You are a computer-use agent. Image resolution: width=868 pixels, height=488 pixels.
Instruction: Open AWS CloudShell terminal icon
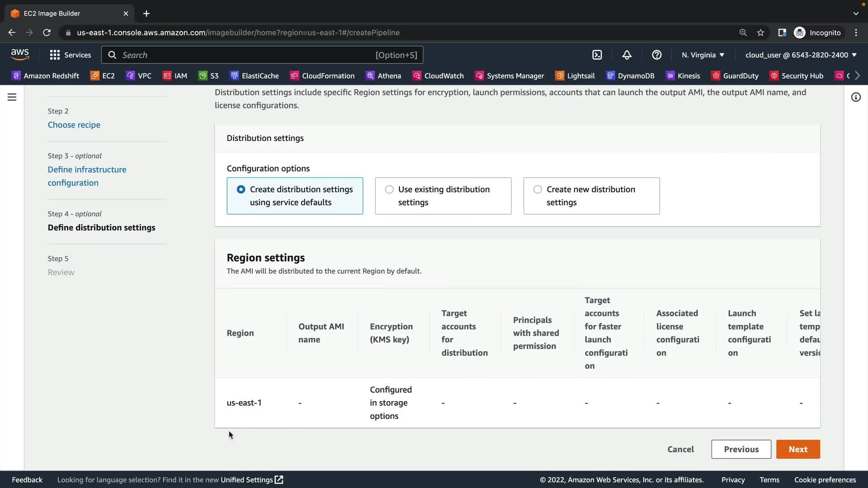[597, 55]
